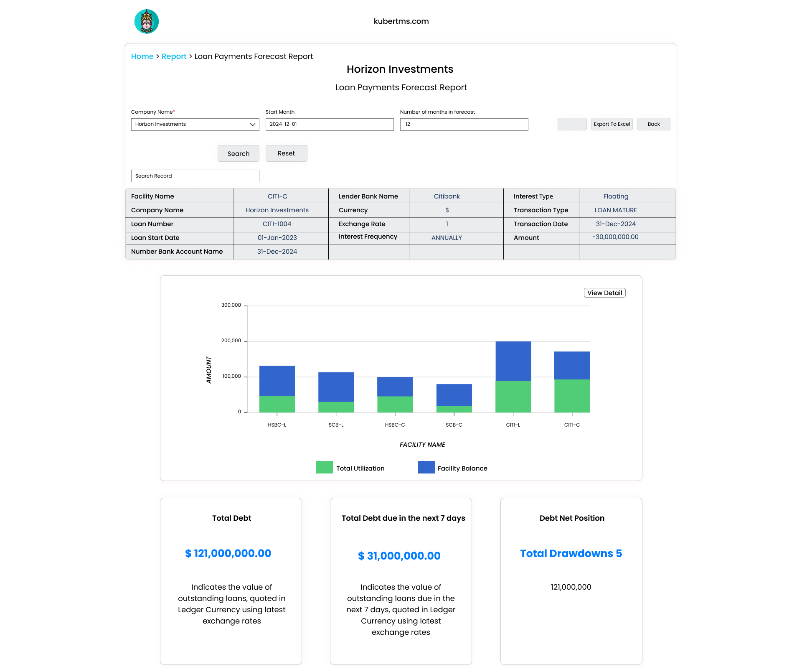Screen dimensions: 802x672
Task: Click the Home breadcrumb link
Action: click(x=142, y=56)
